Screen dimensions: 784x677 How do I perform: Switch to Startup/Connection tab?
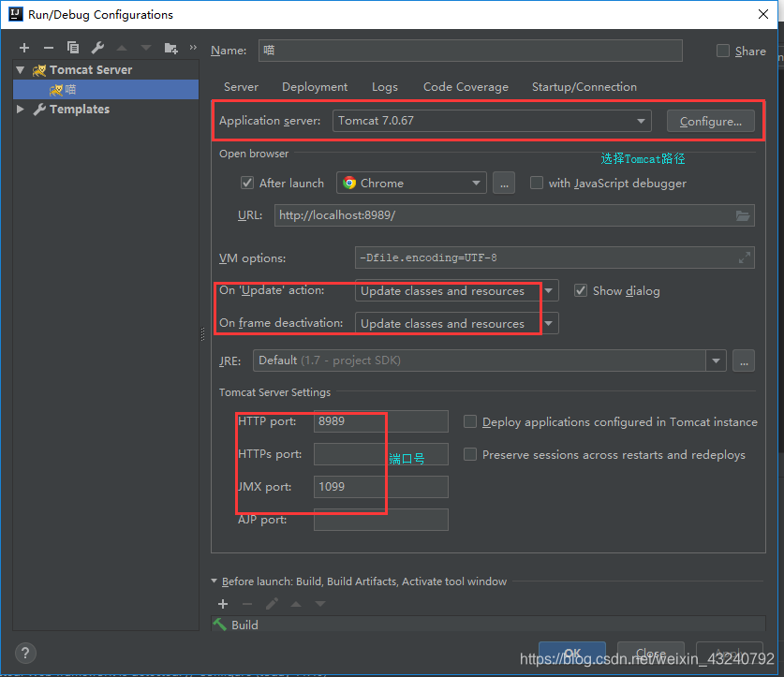click(x=584, y=87)
